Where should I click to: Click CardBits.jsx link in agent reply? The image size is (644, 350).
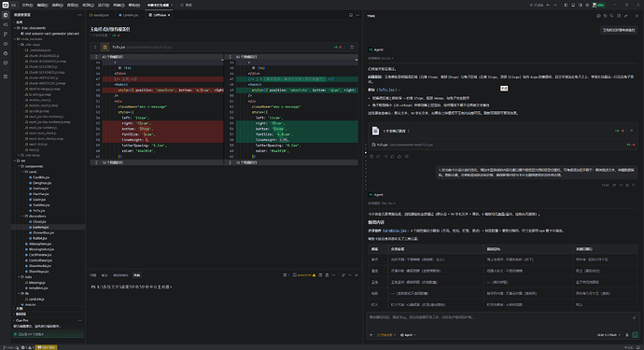coord(394,231)
